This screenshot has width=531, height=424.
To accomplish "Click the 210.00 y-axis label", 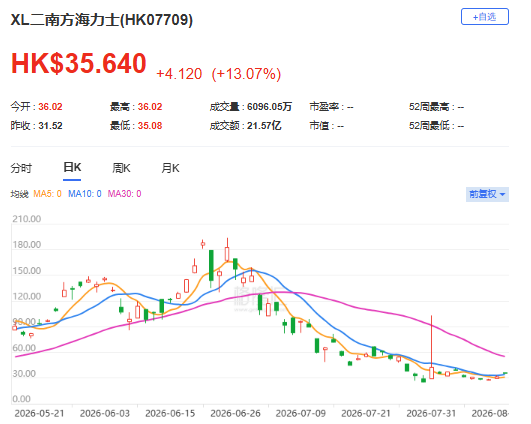I will [27, 219].
